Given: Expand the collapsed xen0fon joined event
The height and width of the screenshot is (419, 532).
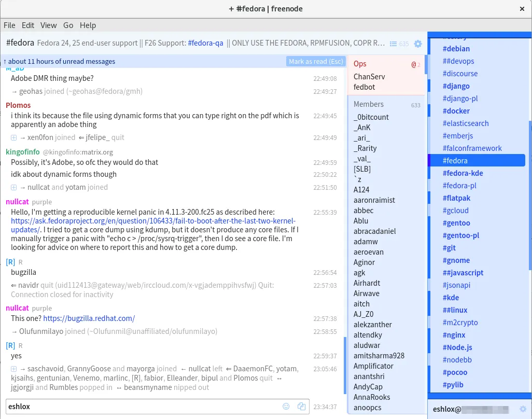Looking at the screenshot, I should 13,137.
